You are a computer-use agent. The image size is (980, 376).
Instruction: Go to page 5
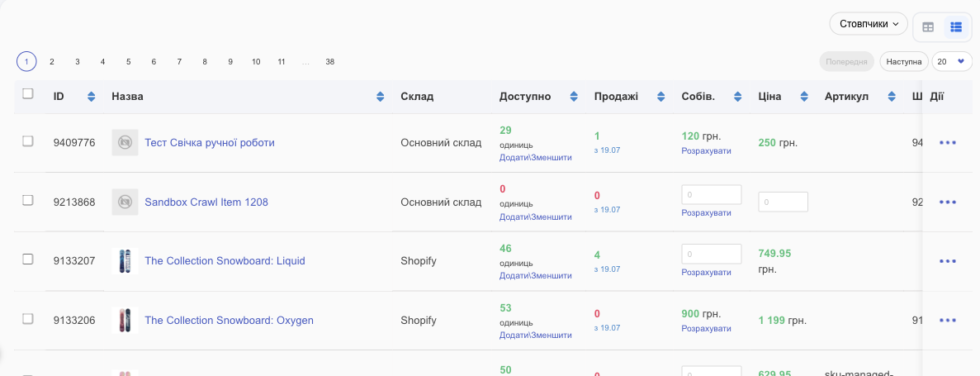[x=128, y=62]
